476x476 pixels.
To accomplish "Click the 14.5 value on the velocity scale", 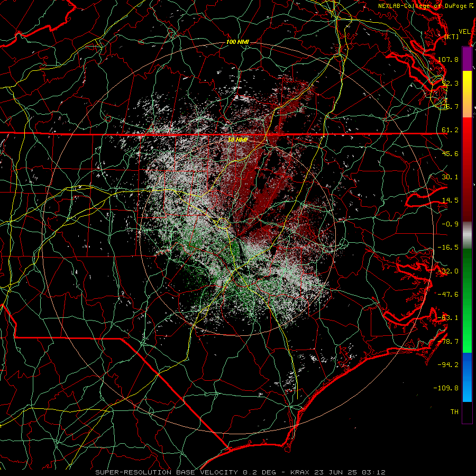I will (450, 200).
